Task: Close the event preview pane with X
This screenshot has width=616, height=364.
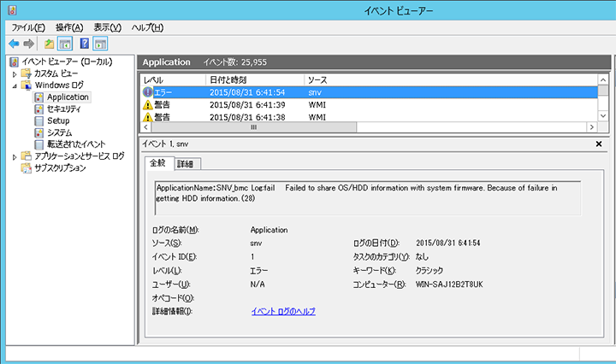Action: click(x=598, y=144)
